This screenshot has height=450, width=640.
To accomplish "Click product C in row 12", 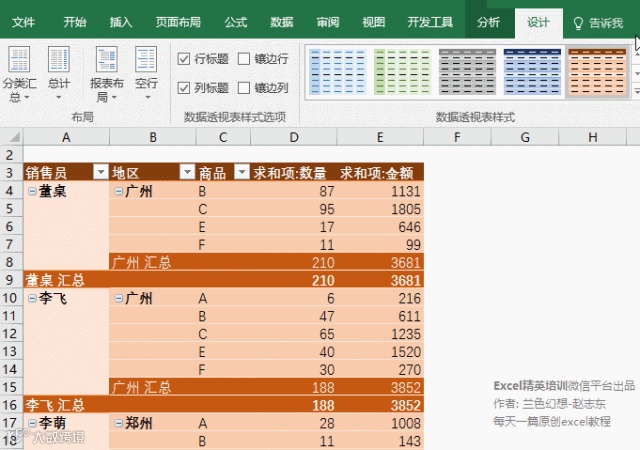I will point(223,334).
